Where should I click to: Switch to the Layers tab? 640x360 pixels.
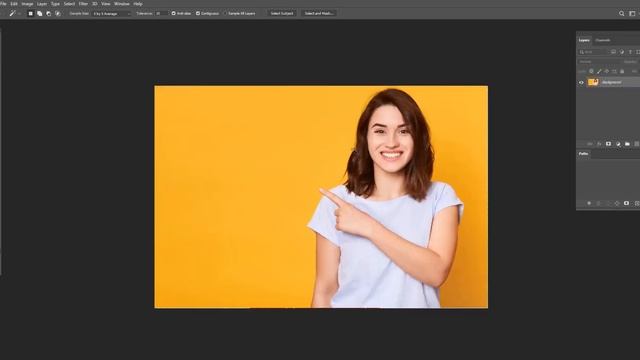(x=584, y=40)
